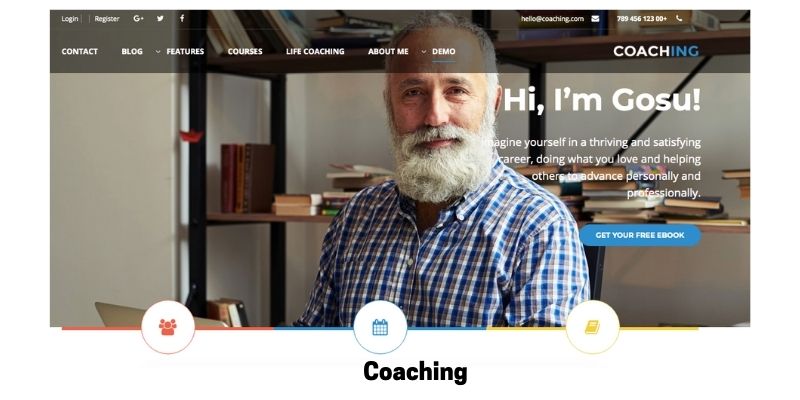Click the Coaching site logo
800x400 pixels.
click(656, 51)
